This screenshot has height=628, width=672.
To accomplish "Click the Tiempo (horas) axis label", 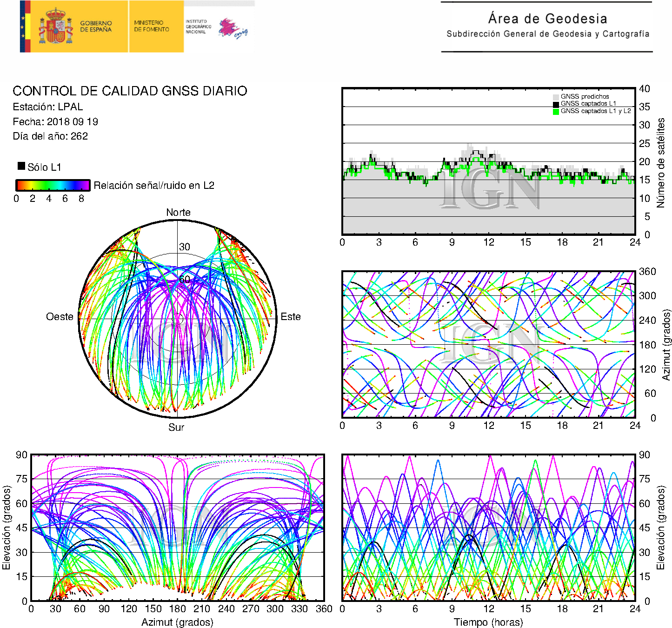I will click(x=488, y=622).
